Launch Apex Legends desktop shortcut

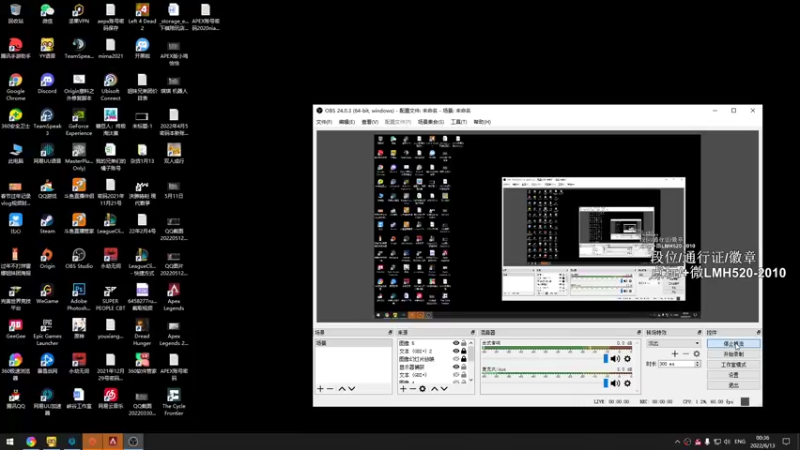click(173, 297)
